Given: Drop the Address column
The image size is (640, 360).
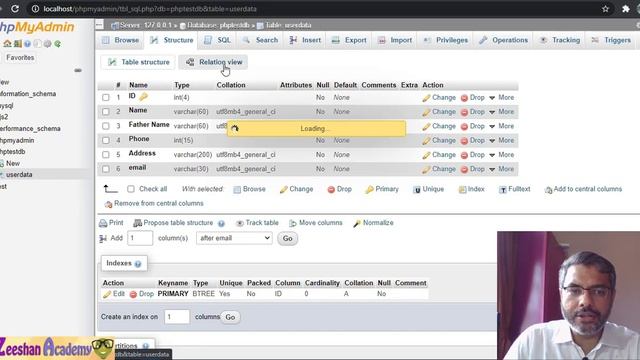Looking at the screenshot, I should click(473, 155).
